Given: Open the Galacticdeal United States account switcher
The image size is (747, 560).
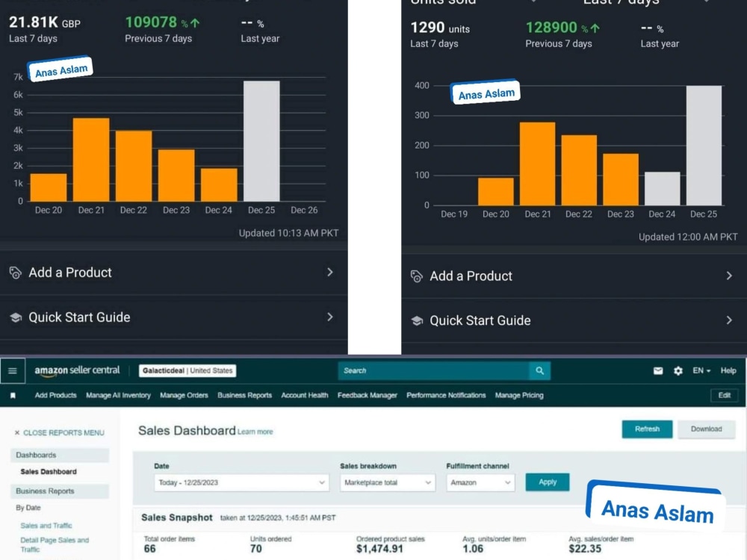Looking at the screenshot, I should coord(187,370).
